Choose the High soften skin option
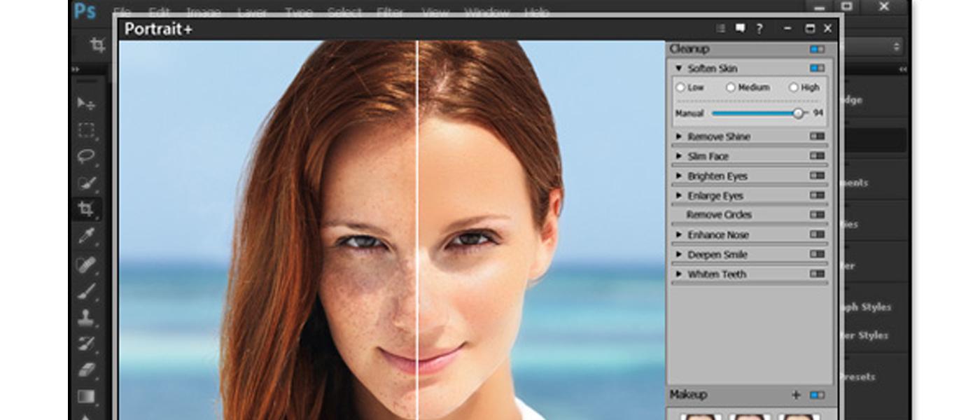The height and width of the screenshot is (420, 980). 793,87
